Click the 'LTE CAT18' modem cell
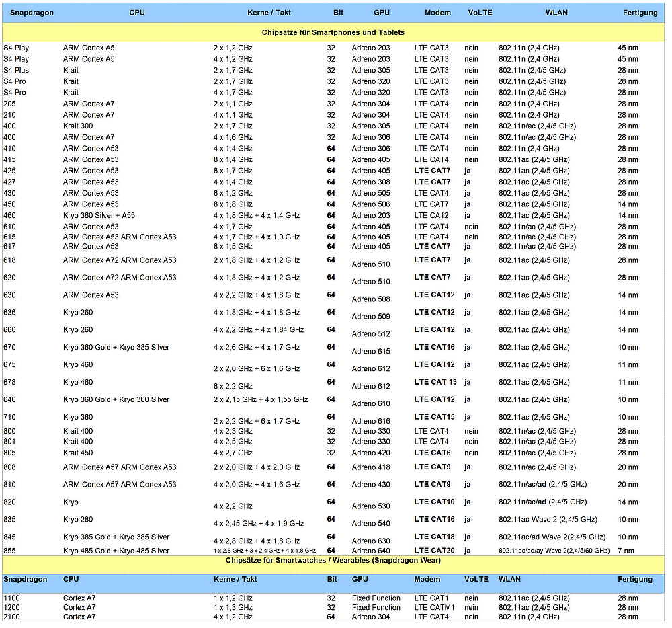The width and height of the screenshot is (672, 628). point(435,537)
